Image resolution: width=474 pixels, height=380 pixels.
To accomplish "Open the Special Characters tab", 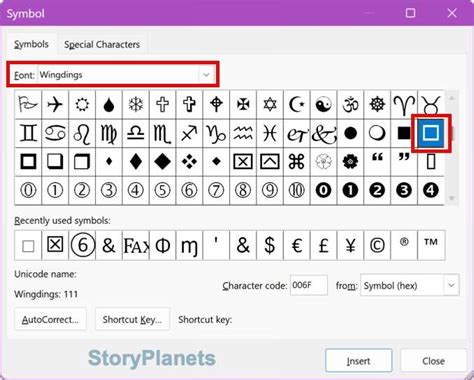I will point(102,45).
